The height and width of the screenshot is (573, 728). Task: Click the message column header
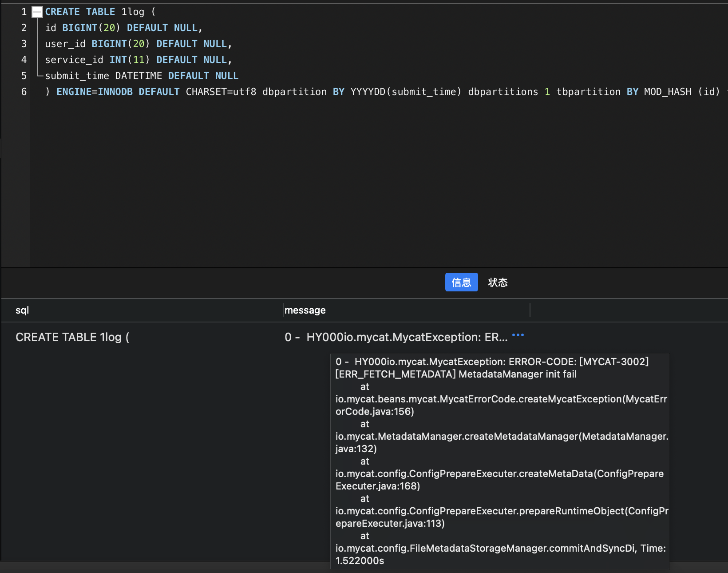pyautogui.click(x=305, y=310)
